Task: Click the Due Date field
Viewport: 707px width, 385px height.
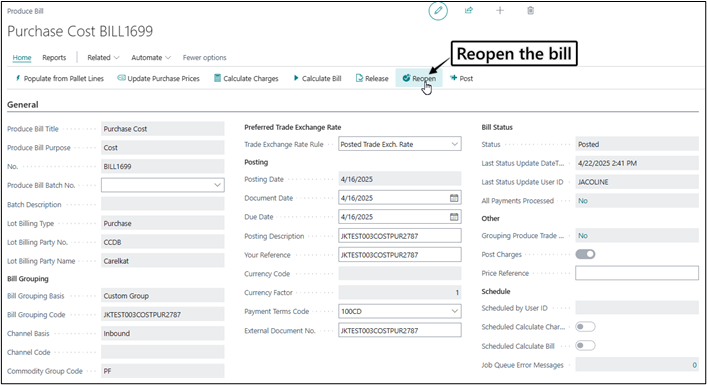Action: [x=399, y=217]
